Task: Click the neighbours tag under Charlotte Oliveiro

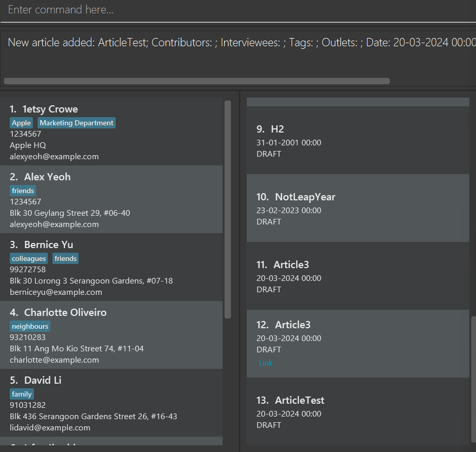Action: point(30,326)
